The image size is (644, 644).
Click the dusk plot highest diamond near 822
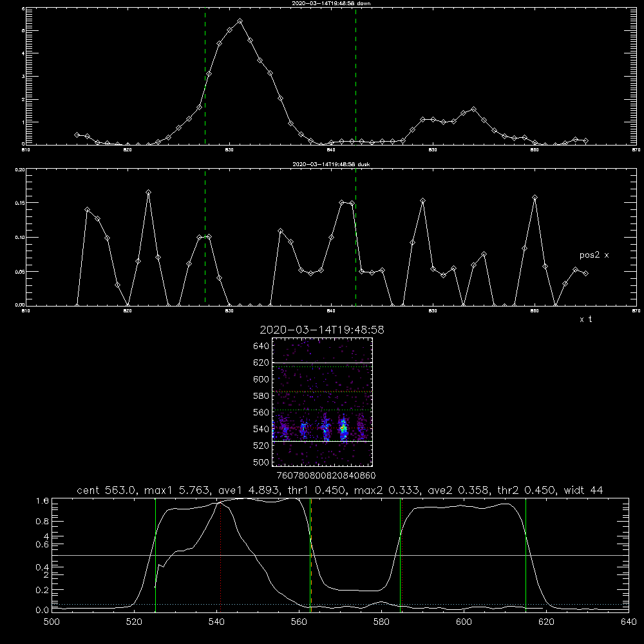148,192
